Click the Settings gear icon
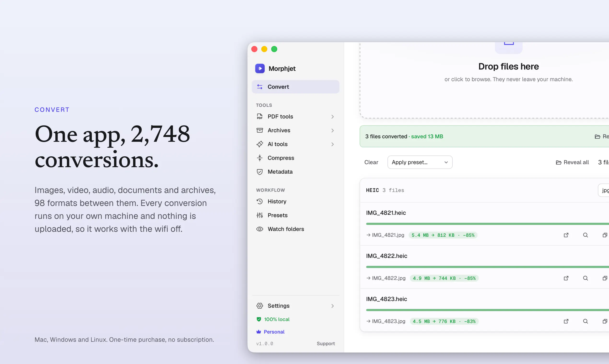This screenshot has width=609, height=364. coord(260,306)
